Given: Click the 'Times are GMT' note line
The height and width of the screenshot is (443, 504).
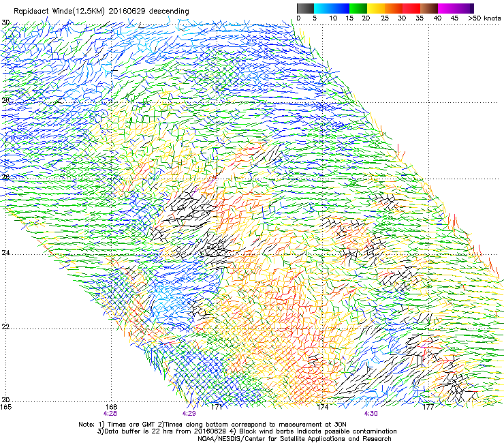Looking at the screenshot, I should pos(212,425).
